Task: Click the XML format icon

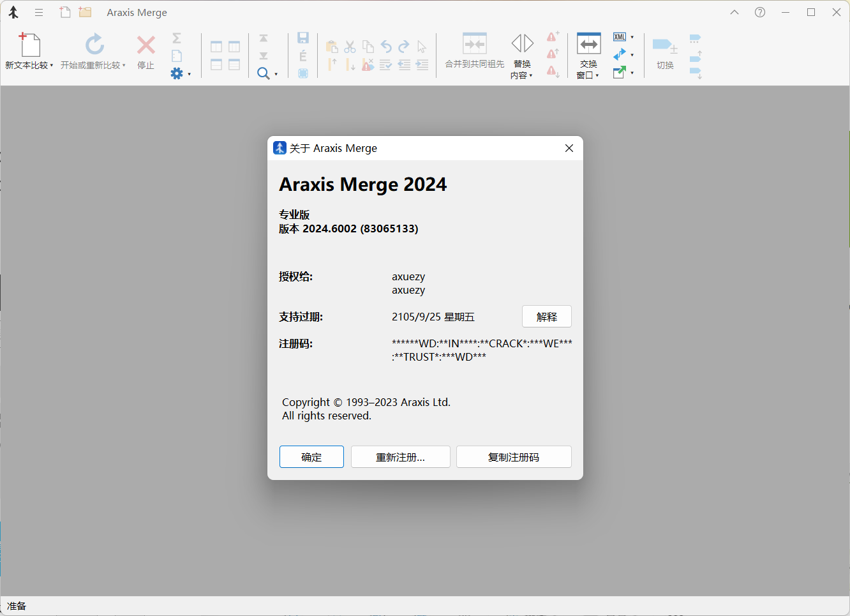Action: click(x=620, y=37)
